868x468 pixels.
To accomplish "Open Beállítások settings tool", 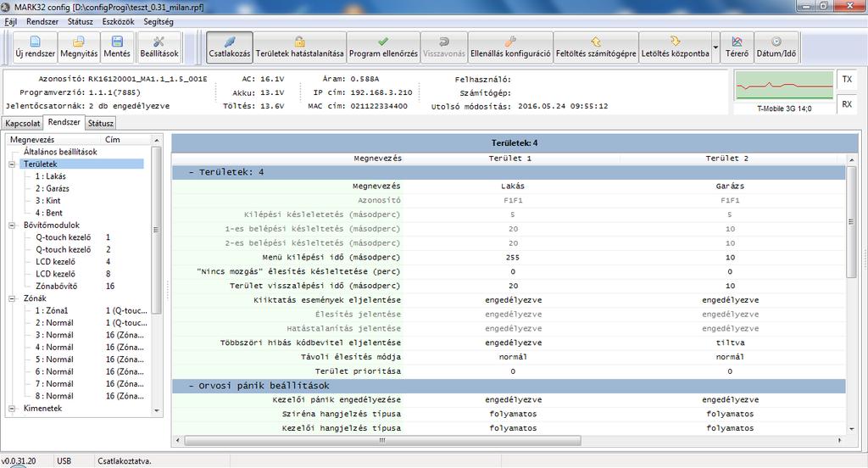I will click(x=159, y=47).
